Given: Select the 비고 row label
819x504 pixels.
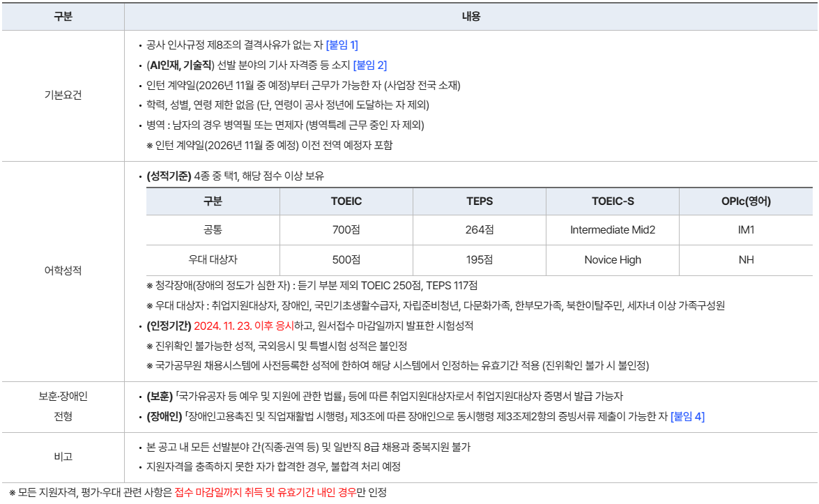Looking at the screenshot, I should (63, 457).
